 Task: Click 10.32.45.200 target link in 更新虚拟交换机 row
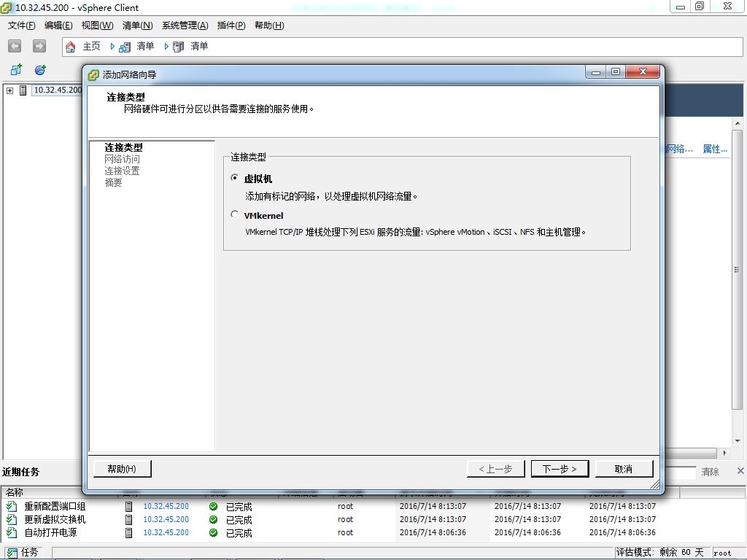(166, 519)
